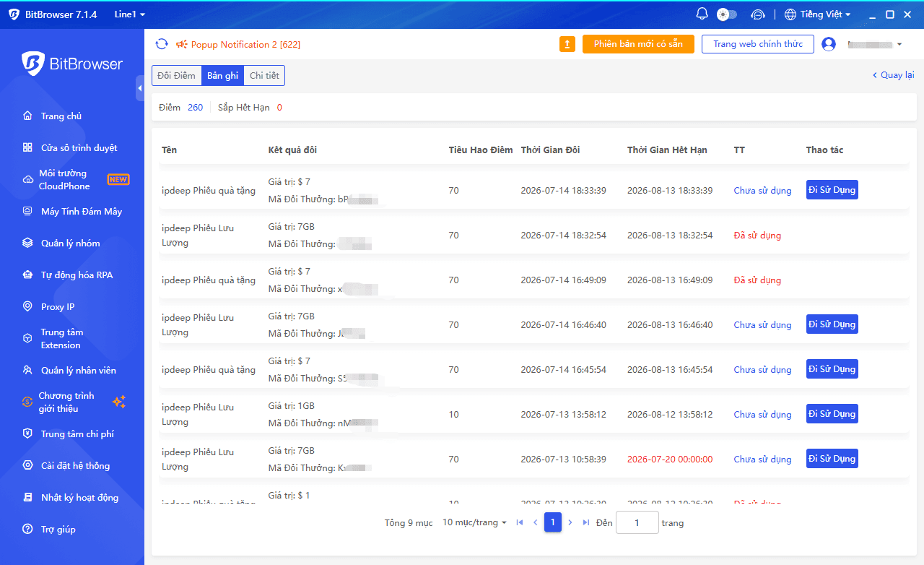Image resolution: width=924 pixels, height=565 pixels.
Task: Click the megaphone announcement icon
Action: (181, 44)
